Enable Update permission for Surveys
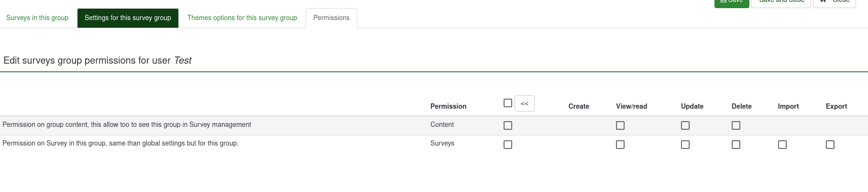This screenshot has height=192, width=868. pyautogui.click(x=685, y=145)
